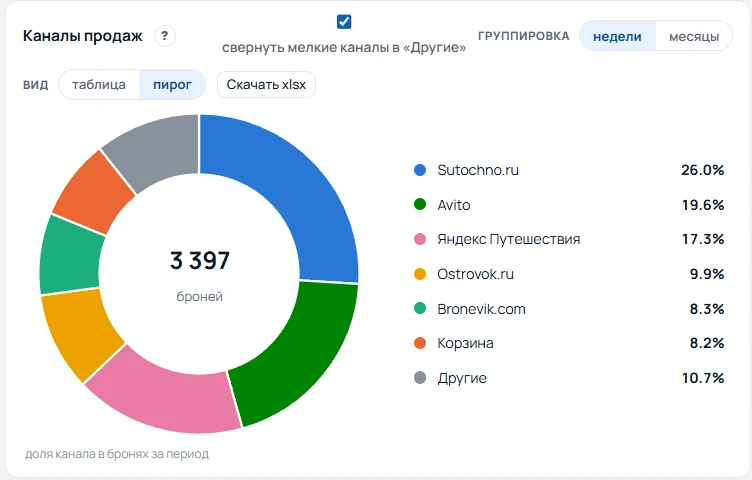Click the teal Bronevik.com legend dot

420,308
